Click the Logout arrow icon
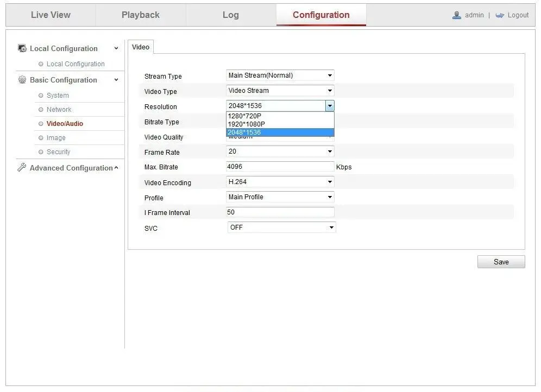Image resolution: width=541 pixels, height=392 pixels. pyautogui.click(x=500, y=15)
